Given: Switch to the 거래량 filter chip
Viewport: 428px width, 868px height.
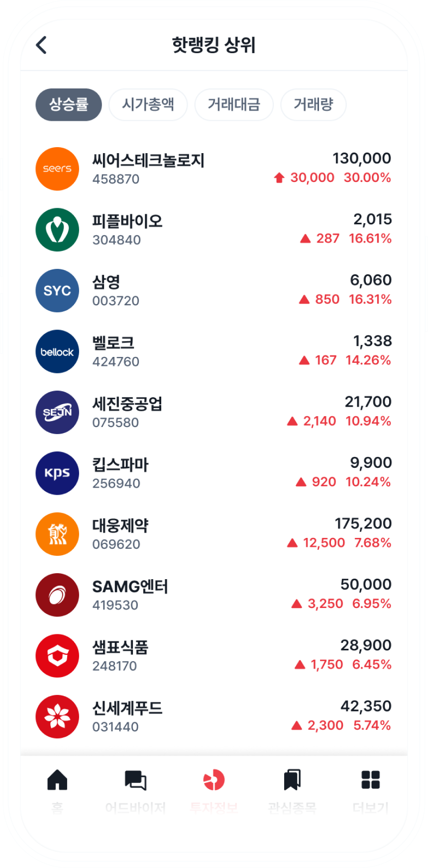Looking at the screenshot, I should (313, 105).
